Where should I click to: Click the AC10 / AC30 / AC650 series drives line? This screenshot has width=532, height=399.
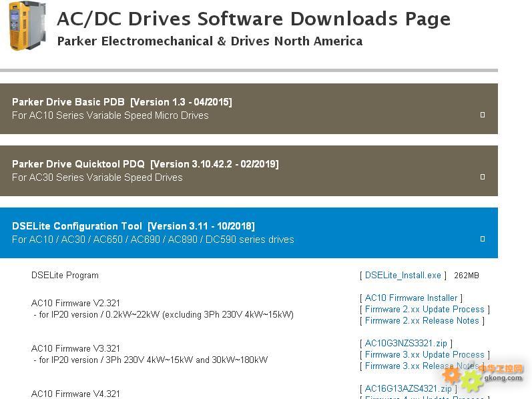tap(153, 240)
